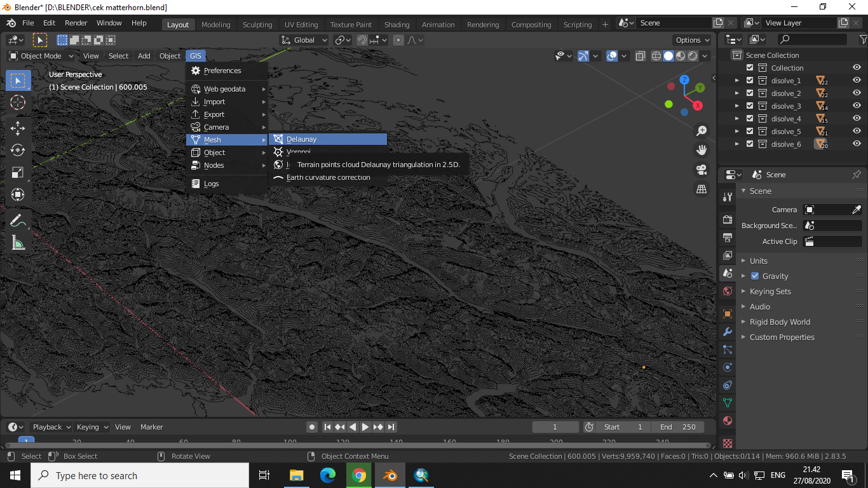Expand the disolve_1 collection tree

[x=737, y=81]
